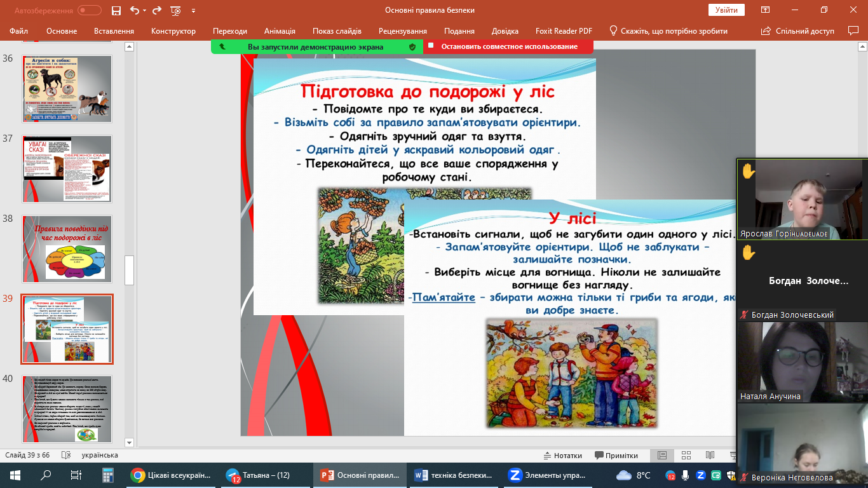Open the undo history dropdown arrow
Screen dimensions: 868x488
click(145, 10)
